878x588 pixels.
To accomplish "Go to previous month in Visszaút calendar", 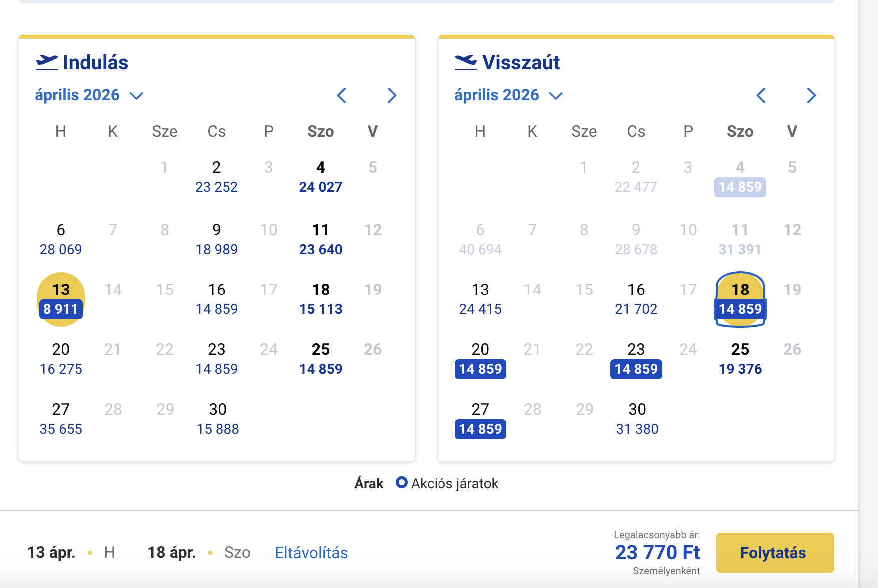I will coord(761,95).
